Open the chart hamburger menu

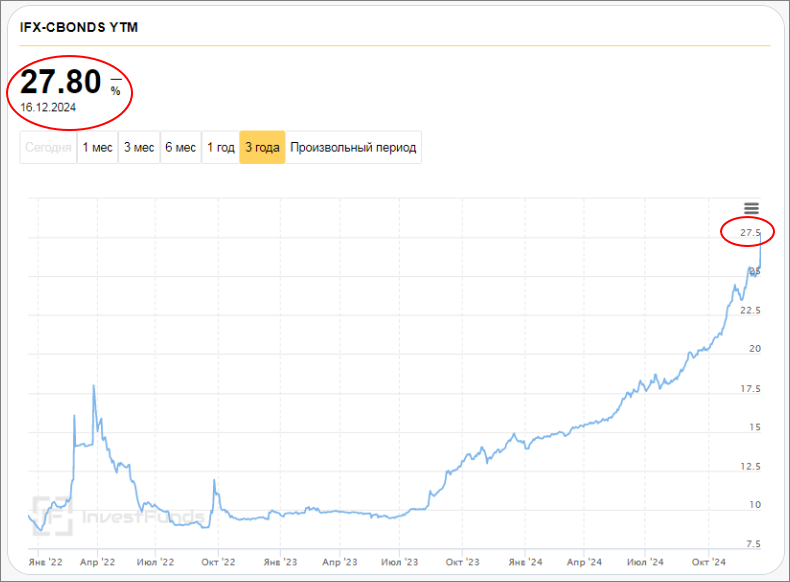(751, 208)
